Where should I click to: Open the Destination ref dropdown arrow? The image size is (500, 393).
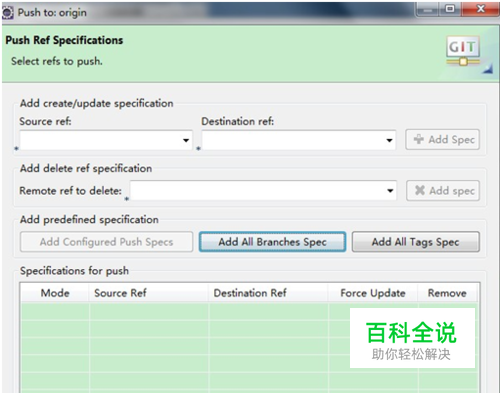389,140
